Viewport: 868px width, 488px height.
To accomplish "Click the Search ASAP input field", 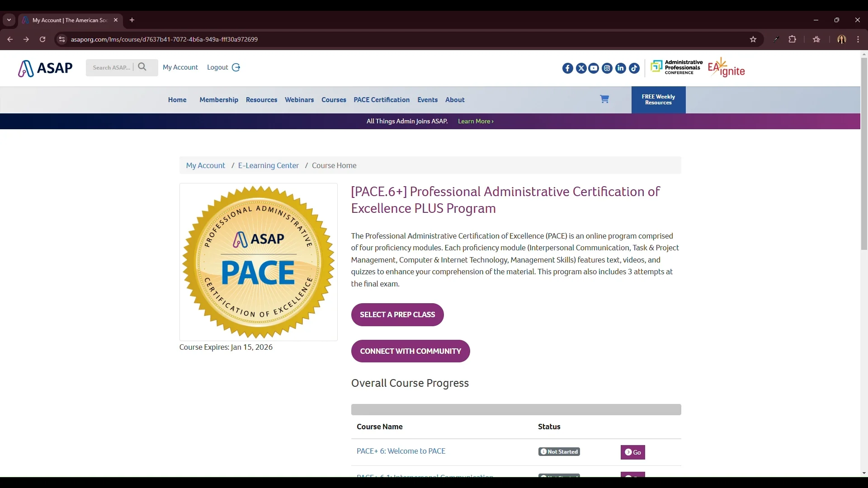I will [112, 67].
